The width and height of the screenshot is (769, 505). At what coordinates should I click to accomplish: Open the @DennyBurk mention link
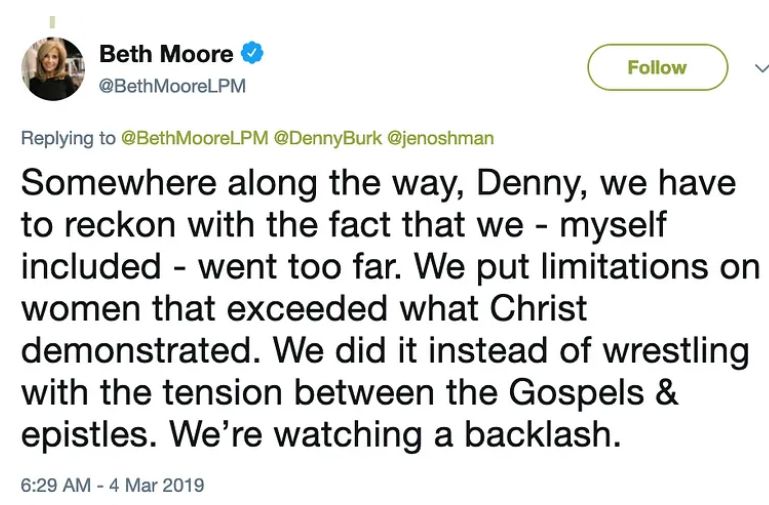322,138
